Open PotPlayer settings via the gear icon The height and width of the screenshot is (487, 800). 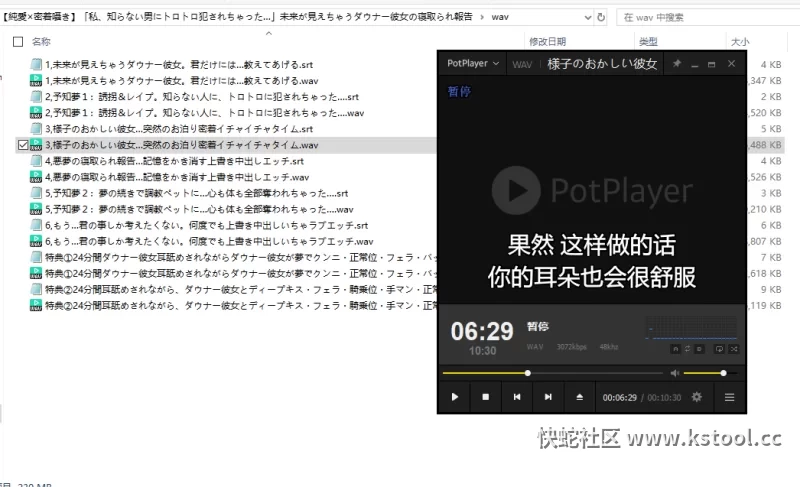(696, 397)
